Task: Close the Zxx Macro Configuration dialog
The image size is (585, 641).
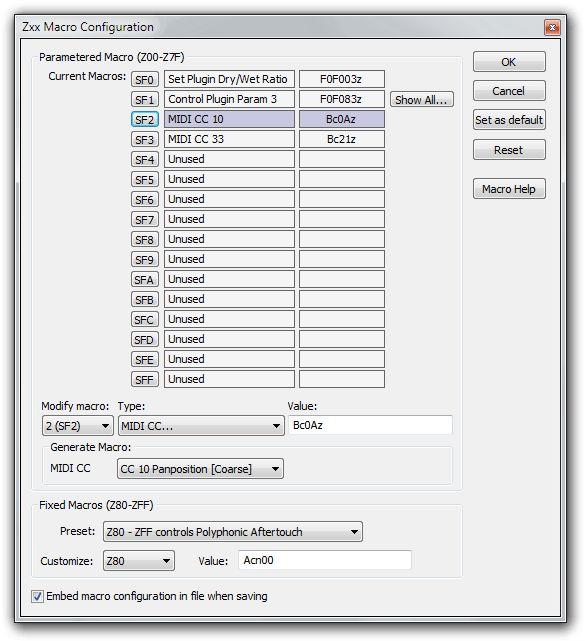Action: pyautogui.click(x=552, y=27)
